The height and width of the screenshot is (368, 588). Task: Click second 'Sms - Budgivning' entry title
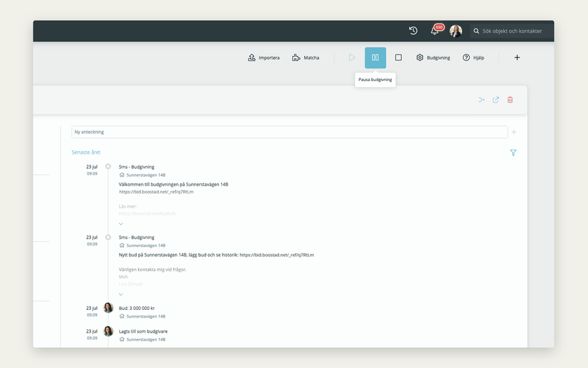(x=137, y=237)
